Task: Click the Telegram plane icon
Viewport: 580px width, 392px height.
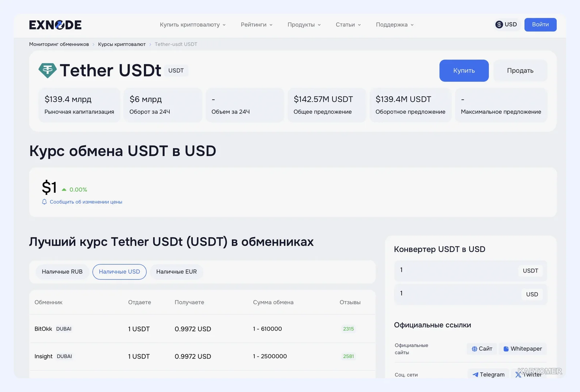Action: [x=475, y=375]
